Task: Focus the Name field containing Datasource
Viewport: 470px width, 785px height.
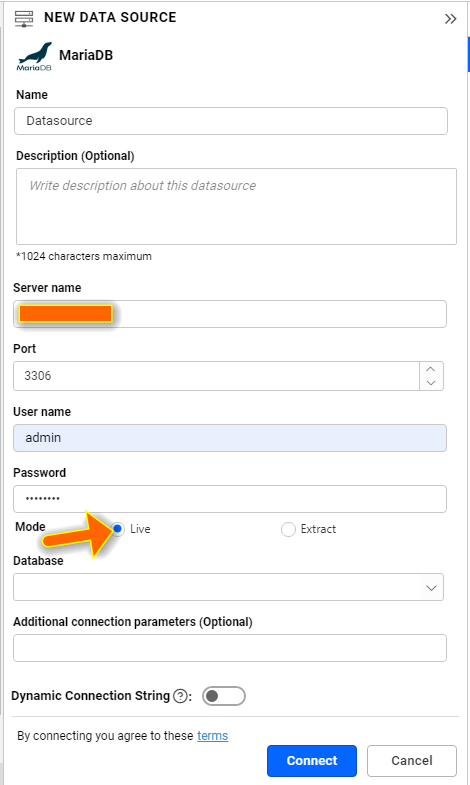Action: coord(231,121)
